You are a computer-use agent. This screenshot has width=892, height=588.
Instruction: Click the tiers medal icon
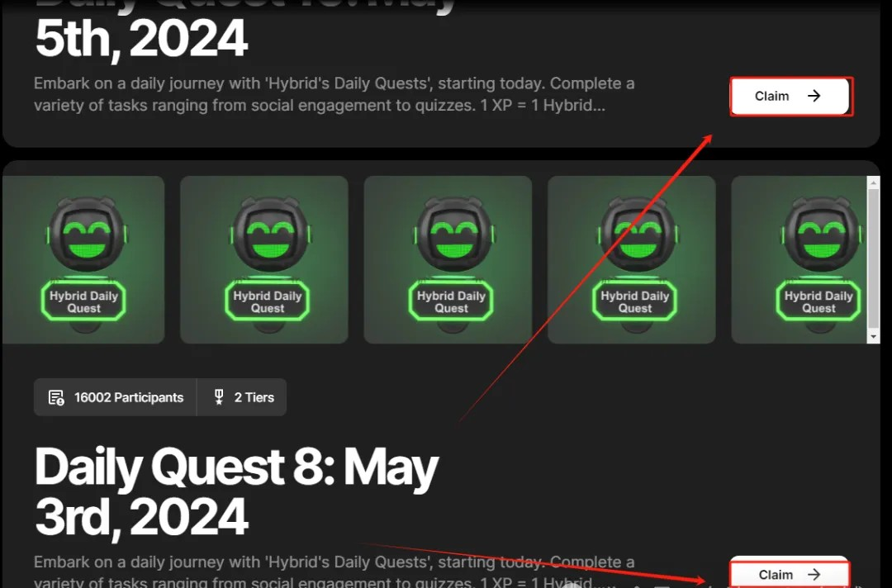[219, 397]
